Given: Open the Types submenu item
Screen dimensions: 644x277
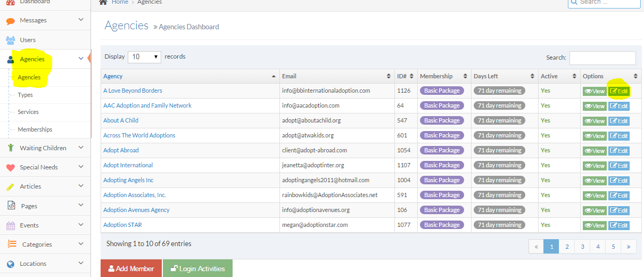Looking at the screenshot, I should tap(25, 95).
